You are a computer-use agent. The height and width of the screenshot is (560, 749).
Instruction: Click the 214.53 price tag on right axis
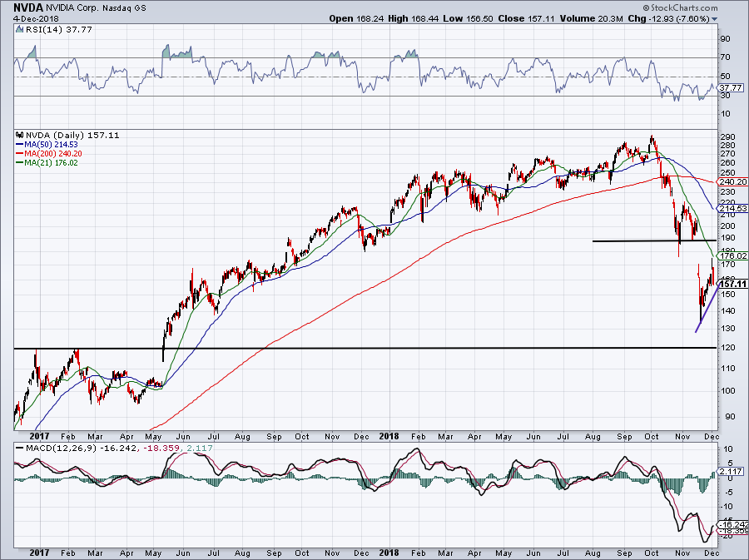732,209
